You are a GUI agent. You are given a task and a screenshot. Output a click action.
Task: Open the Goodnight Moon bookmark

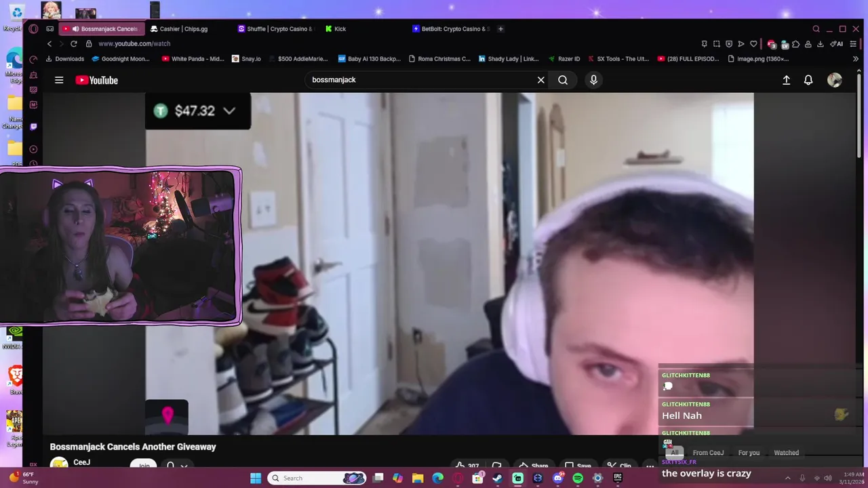121,59
